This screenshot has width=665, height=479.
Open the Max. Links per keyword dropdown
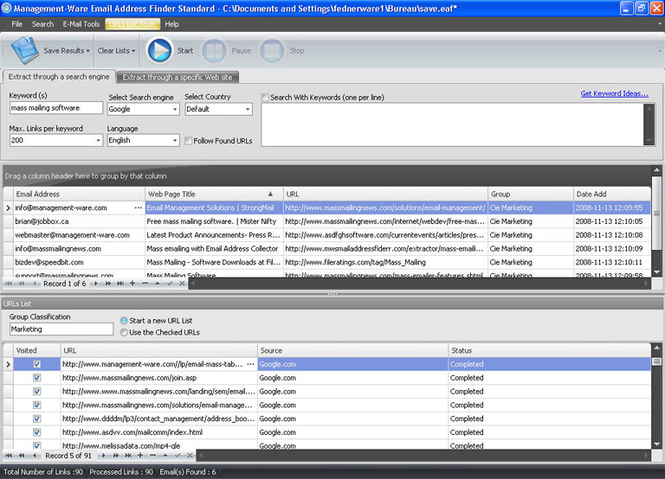coord(98,140)
